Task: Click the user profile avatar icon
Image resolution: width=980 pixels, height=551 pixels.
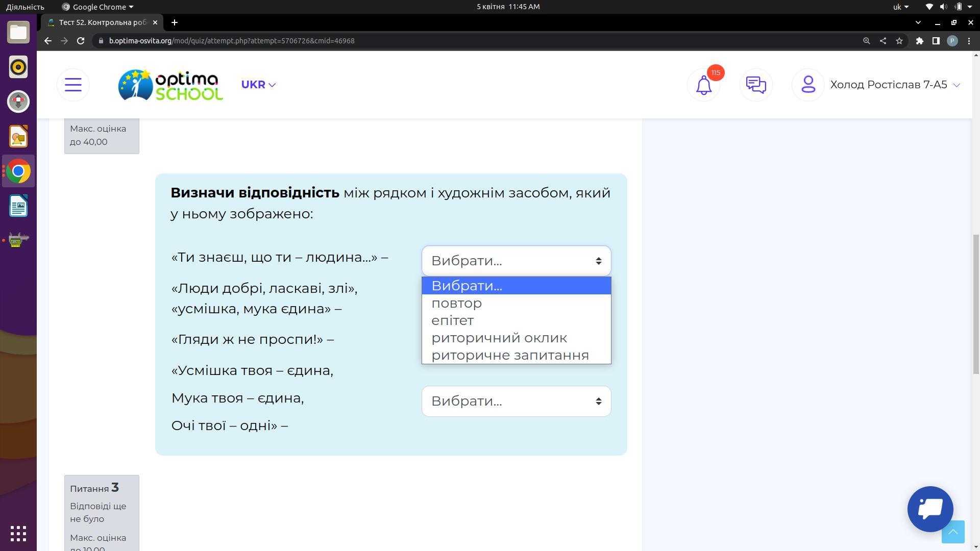Action: [x=808, y=85]
